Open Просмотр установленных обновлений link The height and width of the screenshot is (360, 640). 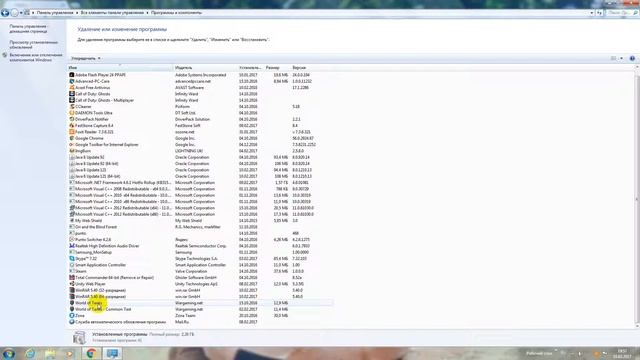[34, 44]
